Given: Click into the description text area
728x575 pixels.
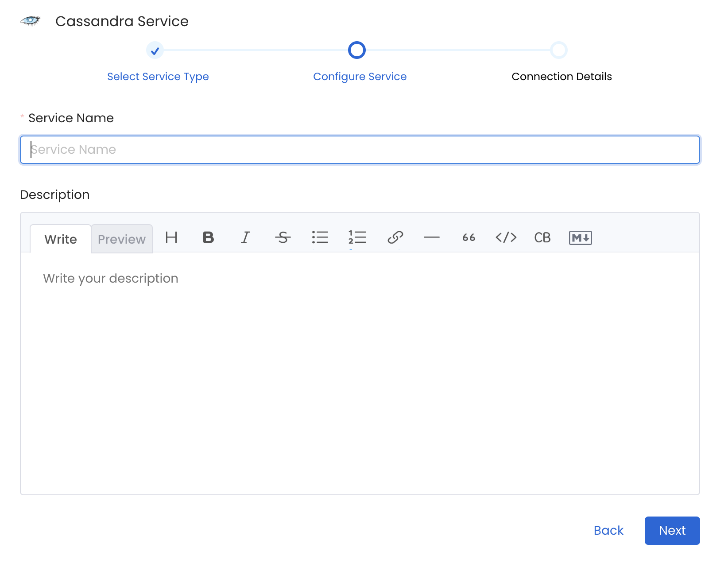Looking at the screenshot, I should tap(360, 372).
